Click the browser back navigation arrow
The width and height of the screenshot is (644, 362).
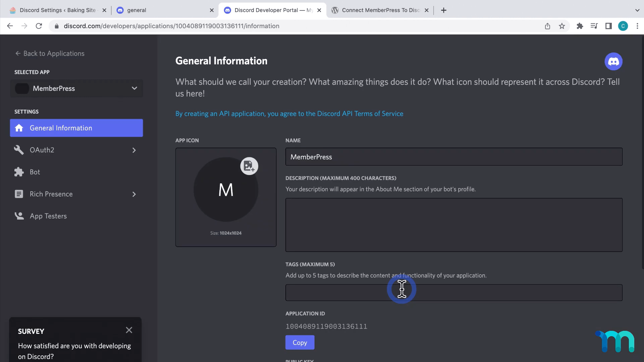click(x=9, y=26)
